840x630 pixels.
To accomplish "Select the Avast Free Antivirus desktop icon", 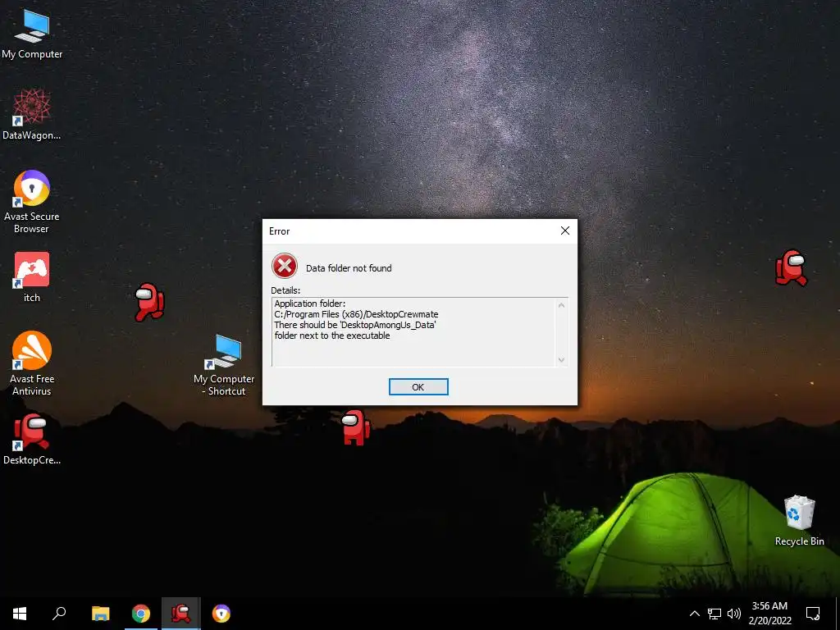I will pyautogui.click(x=32, y=363).
